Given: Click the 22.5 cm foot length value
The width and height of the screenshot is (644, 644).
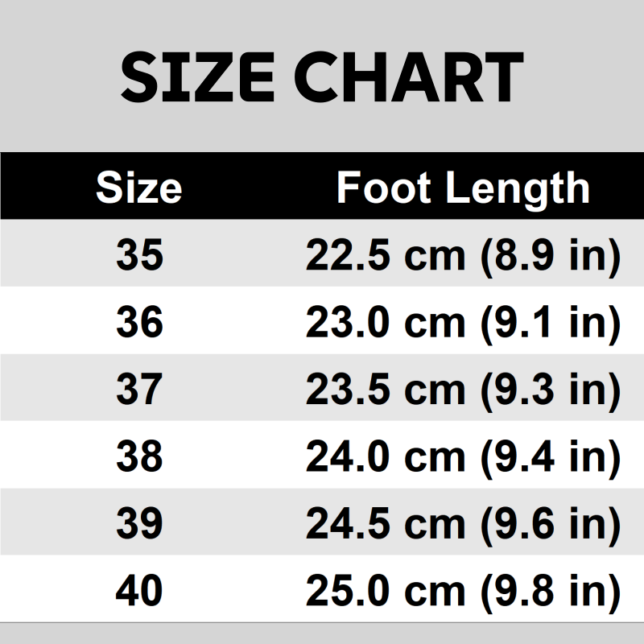Looking at the screenshot, I should click(386, 256).
